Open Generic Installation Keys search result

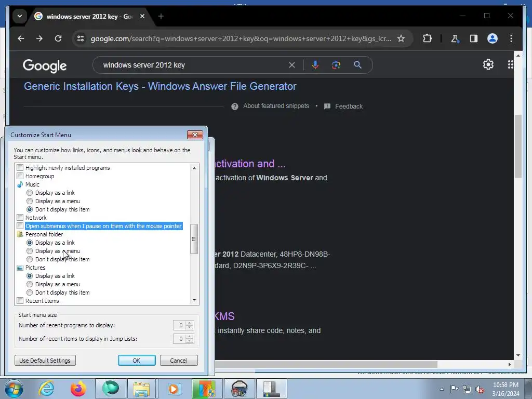coord(160,86)
